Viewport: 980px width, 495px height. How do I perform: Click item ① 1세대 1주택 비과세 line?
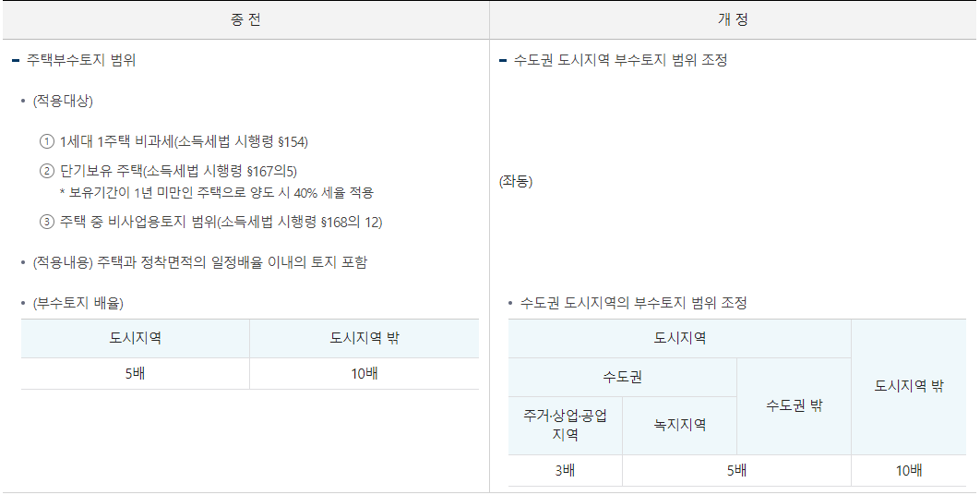173,142
